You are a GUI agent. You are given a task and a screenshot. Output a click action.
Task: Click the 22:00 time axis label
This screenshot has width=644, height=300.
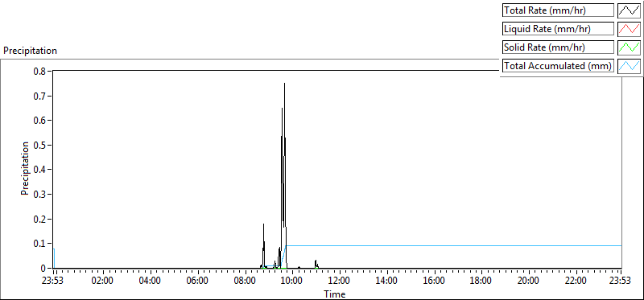(x=576, y=282)
